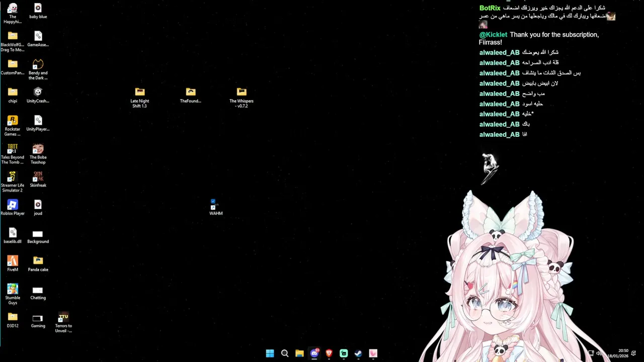Click alwaleed_AB beside باك
644x362 pixels.
point(499,124)
